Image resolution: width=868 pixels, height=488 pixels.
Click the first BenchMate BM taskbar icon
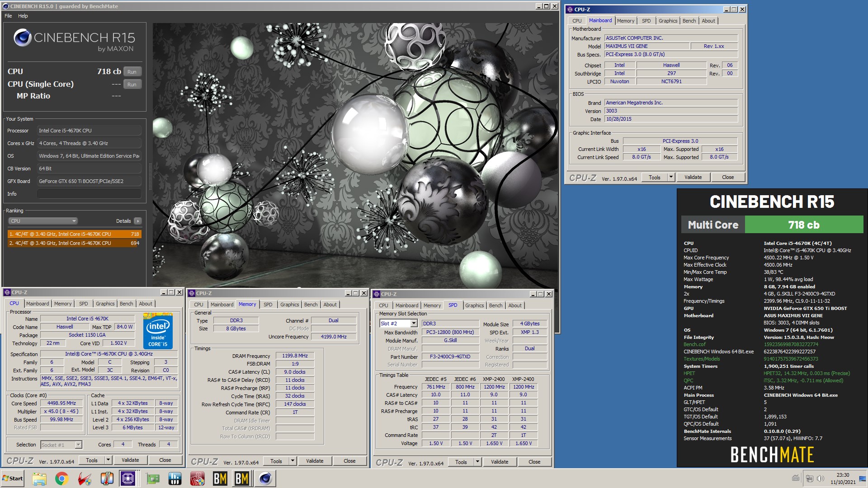pyautogui.click(x=220, y=479)
